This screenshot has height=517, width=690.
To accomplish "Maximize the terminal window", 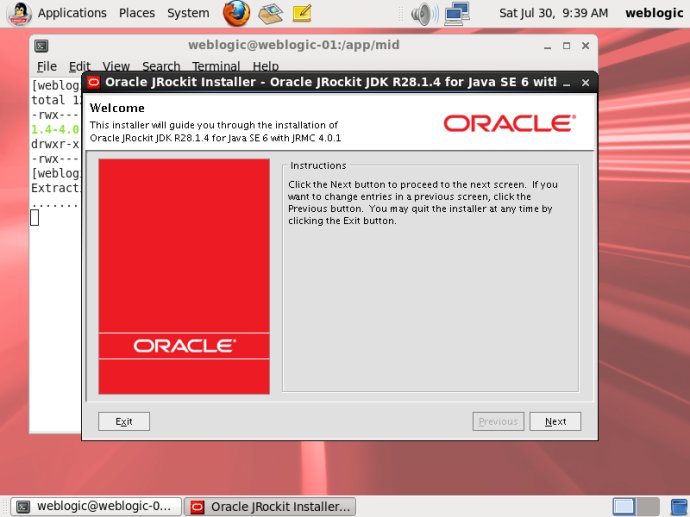I will click(566, 46).
